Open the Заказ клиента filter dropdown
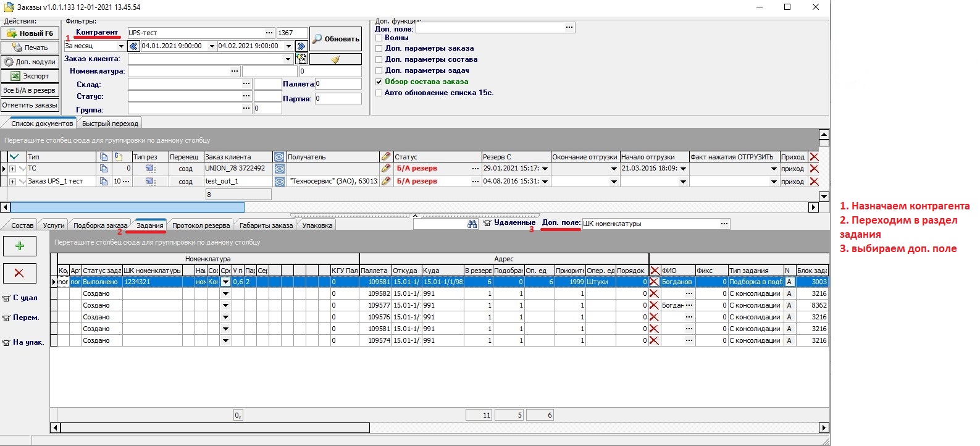Image resolution: width=980 pixels, height=446 pixels. coord(288,59)
